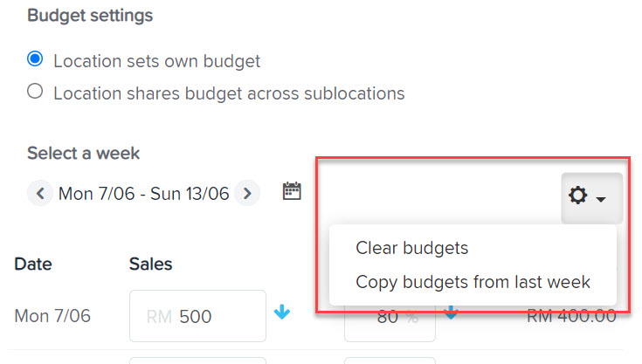Click the percentage input showing 80 %
Screen dimensions: 642x364
[390, 323]
